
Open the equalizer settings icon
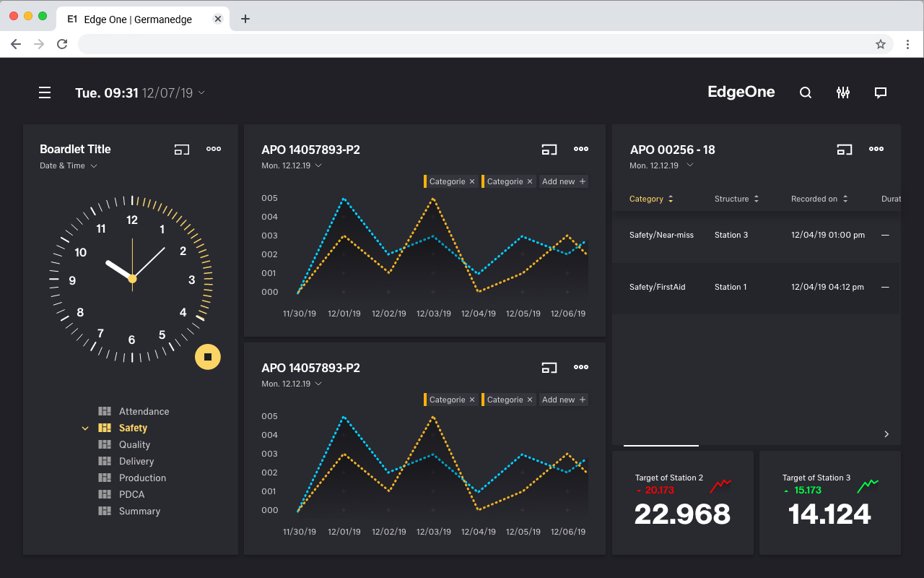pyautogui.click(x=842, y=92)
